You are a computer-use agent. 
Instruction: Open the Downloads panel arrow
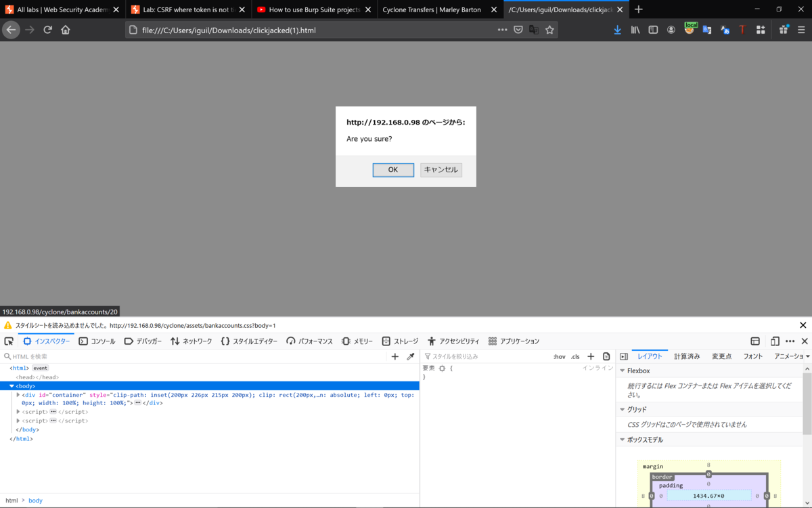pos(617,30)
